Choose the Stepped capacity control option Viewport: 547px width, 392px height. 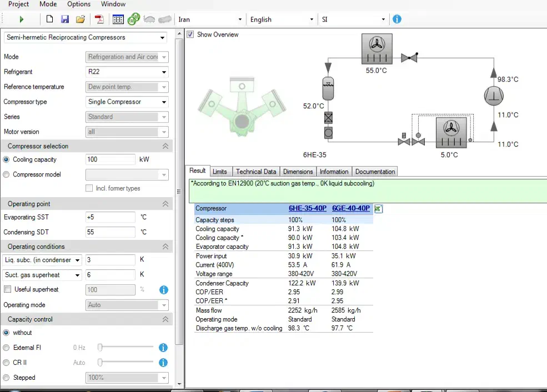[7, 378]
